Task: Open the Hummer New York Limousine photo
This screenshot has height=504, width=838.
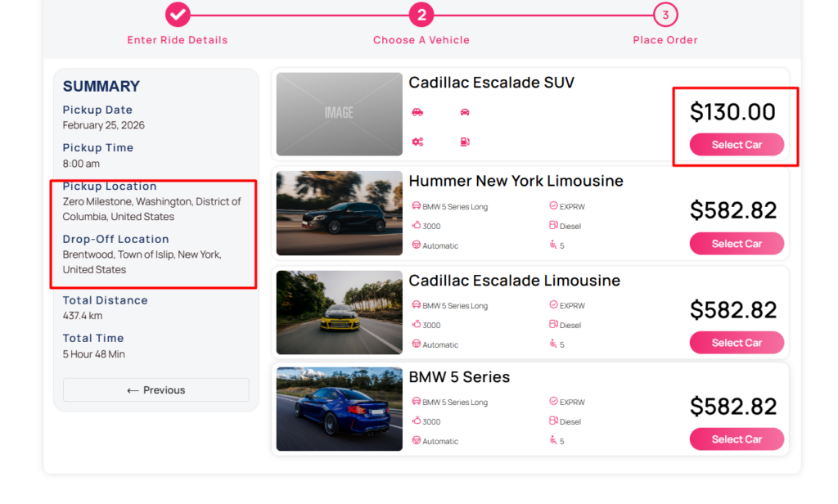Action: [x=339, y=213]
